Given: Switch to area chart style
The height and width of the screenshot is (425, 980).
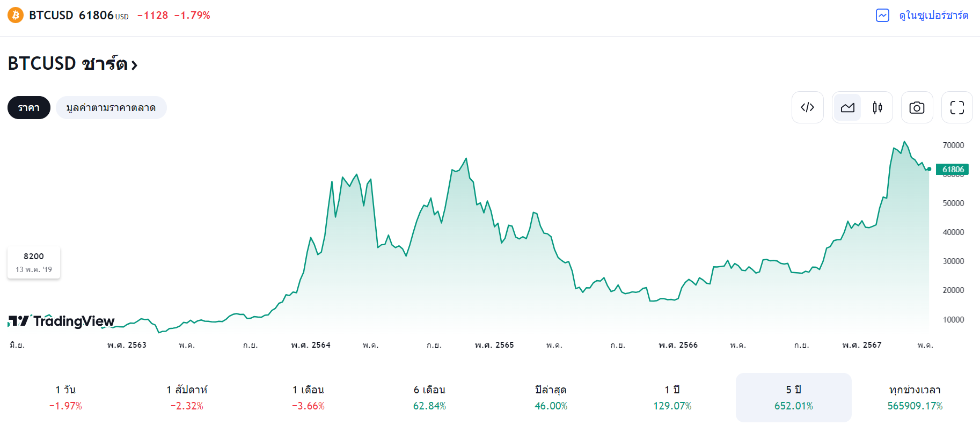Looking at the screenshot, I should coord(847,107).
